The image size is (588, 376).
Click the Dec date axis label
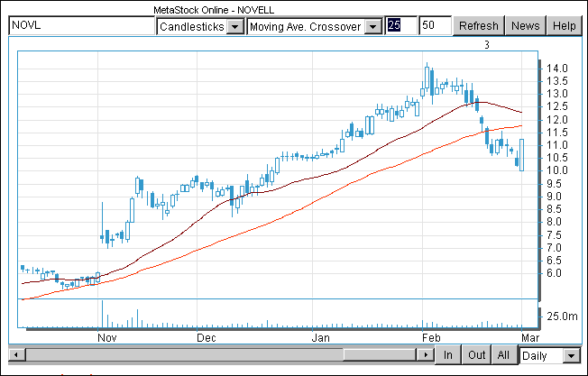[x=207, y=338]
